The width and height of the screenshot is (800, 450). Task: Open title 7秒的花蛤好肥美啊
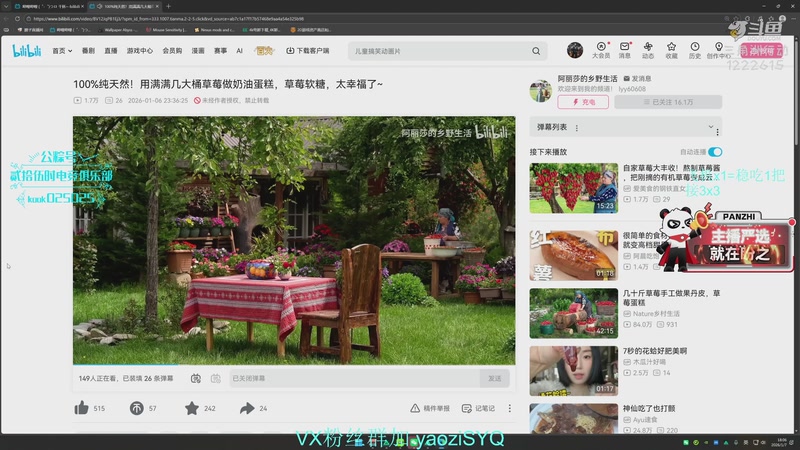655,351
